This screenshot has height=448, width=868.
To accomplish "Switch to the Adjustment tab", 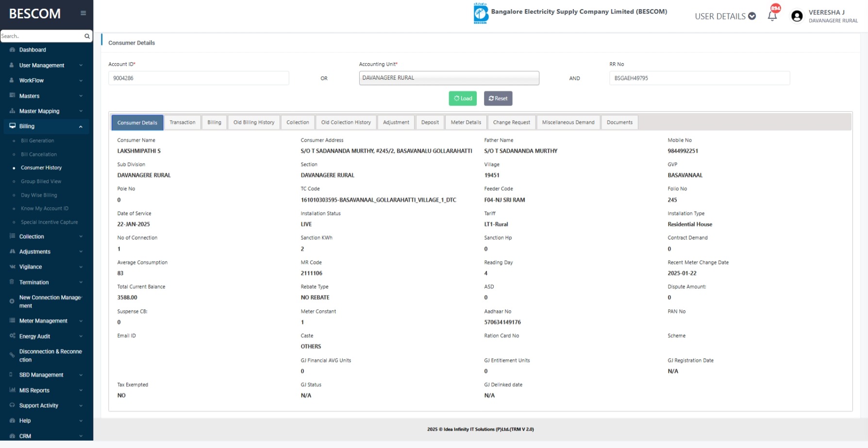I will [x=396, y=122].
